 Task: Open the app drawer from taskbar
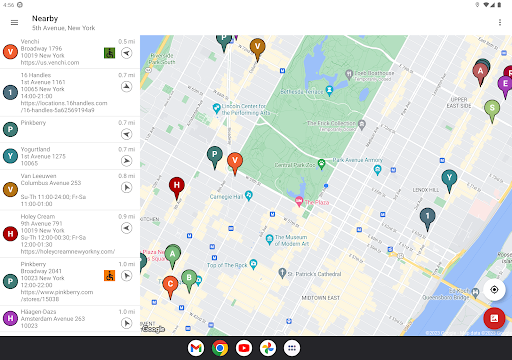292,348
